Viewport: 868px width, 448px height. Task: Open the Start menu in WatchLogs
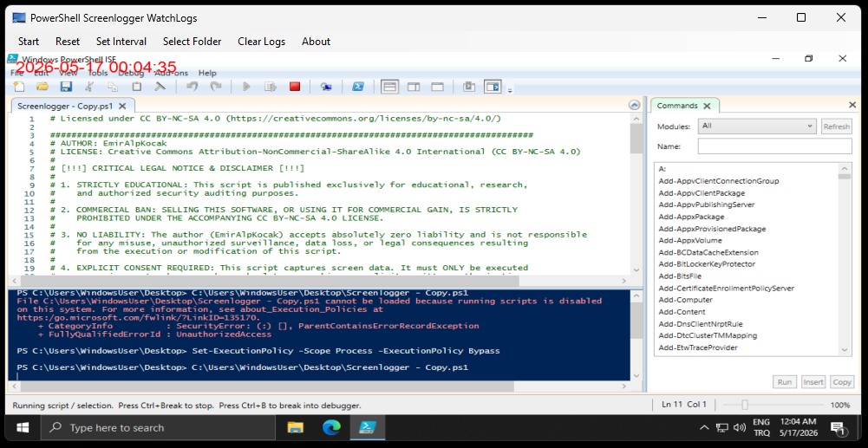[x=29, y=42]
